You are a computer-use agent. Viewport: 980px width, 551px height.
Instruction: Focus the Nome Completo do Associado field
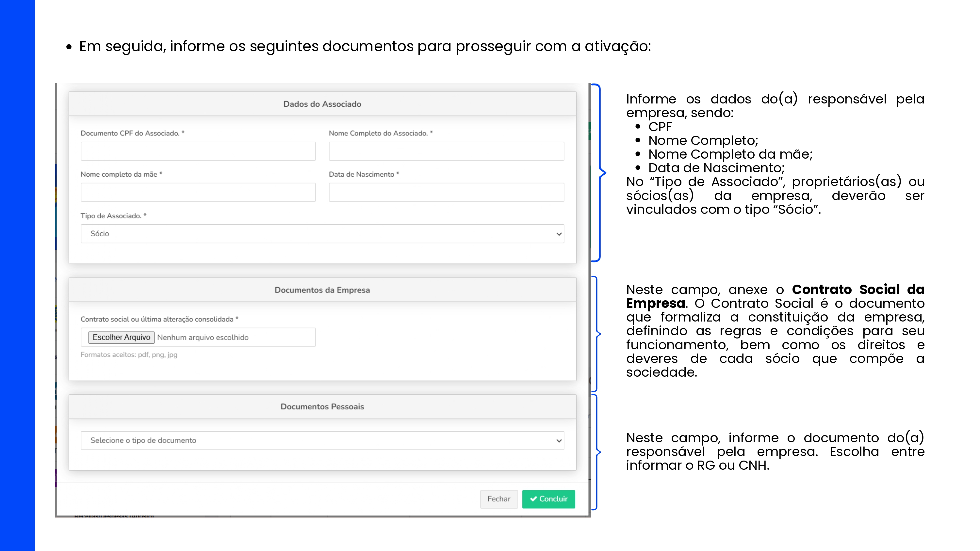446,151
